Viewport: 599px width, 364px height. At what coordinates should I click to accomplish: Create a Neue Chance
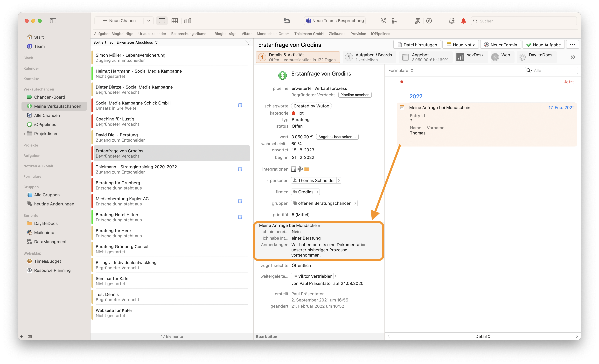point(119,21)
